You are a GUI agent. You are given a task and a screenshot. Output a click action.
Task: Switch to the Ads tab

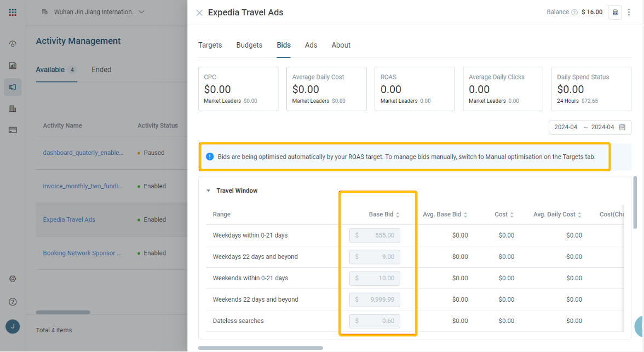[311, 45]
